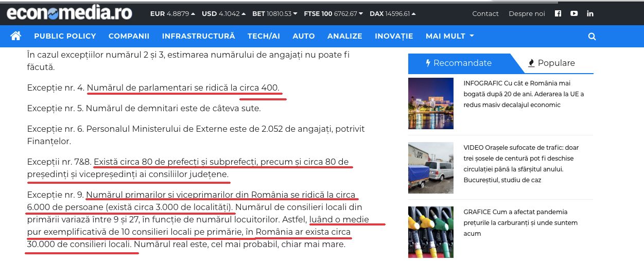The image size is (644, 261).
Task: Expand the MAI MULT dropdown menu
Action: click(449, 36)
